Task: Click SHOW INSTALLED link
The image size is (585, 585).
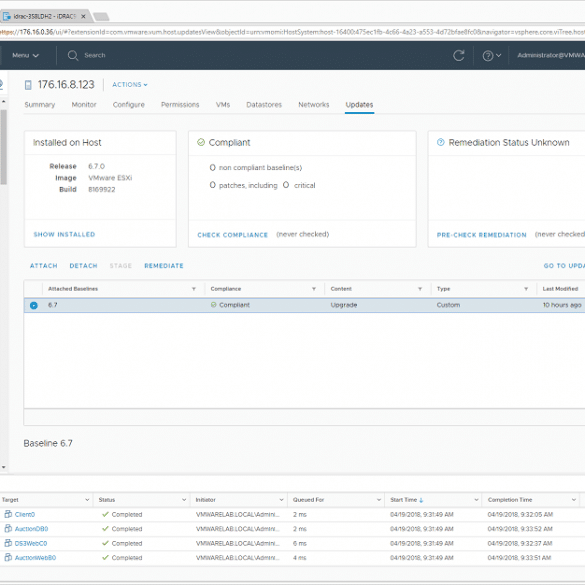Action: click(x=64, y=234)
